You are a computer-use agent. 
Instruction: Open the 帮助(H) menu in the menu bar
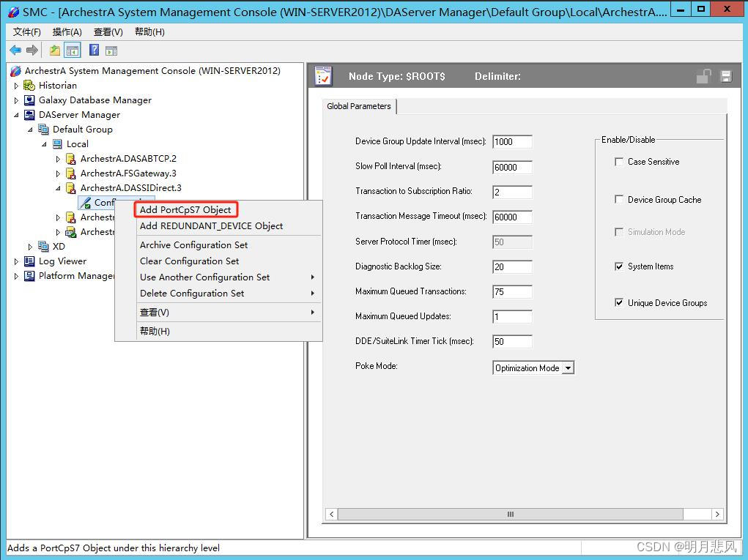tap(149, 32)
